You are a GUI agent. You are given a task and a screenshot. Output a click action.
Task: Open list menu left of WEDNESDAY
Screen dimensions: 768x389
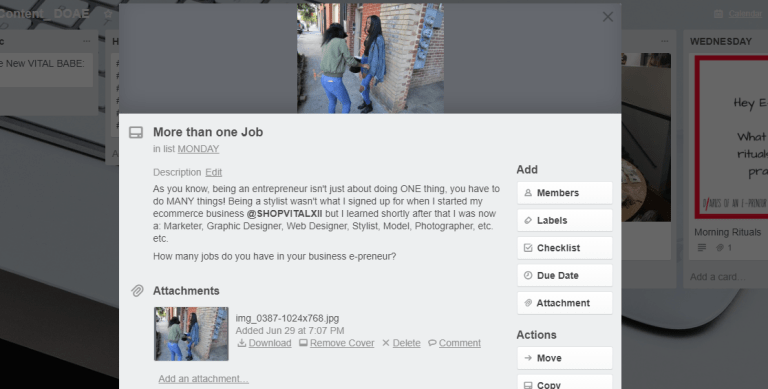(x=664, y=41)
